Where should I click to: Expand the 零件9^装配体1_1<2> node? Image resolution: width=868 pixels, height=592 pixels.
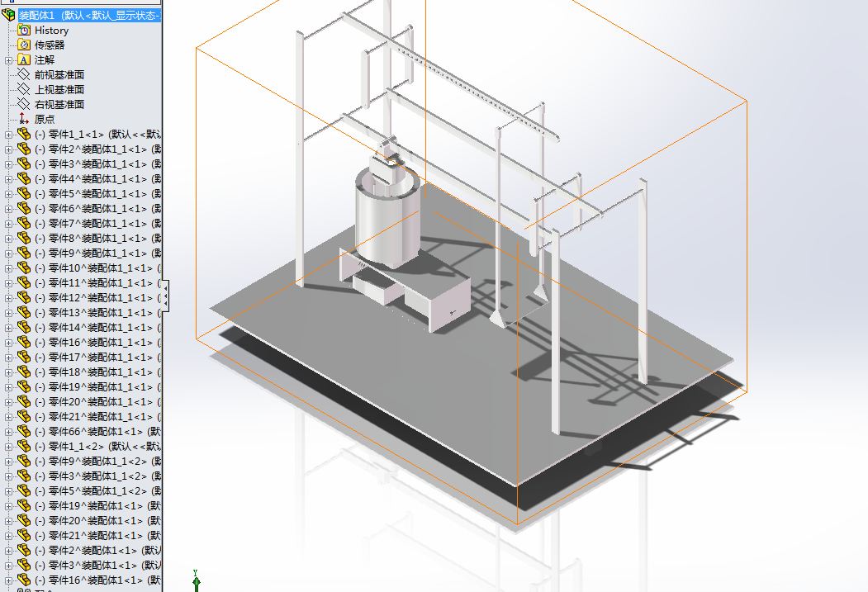pos(8,462)
